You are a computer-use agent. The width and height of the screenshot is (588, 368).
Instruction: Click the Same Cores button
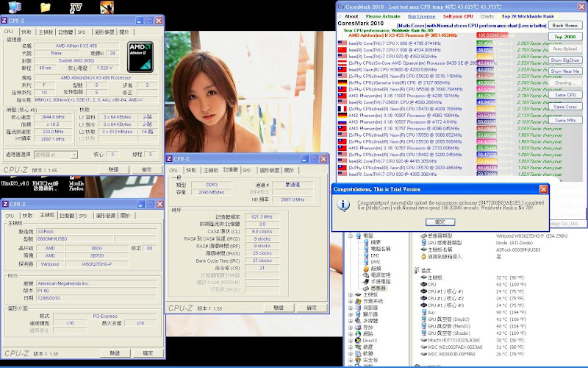pos(564,107)
